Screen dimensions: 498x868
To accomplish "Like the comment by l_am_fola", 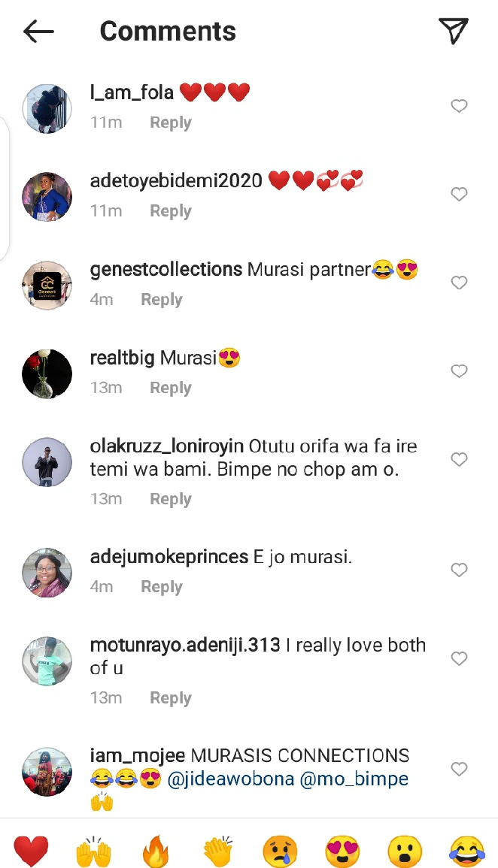I will [459, 106].
